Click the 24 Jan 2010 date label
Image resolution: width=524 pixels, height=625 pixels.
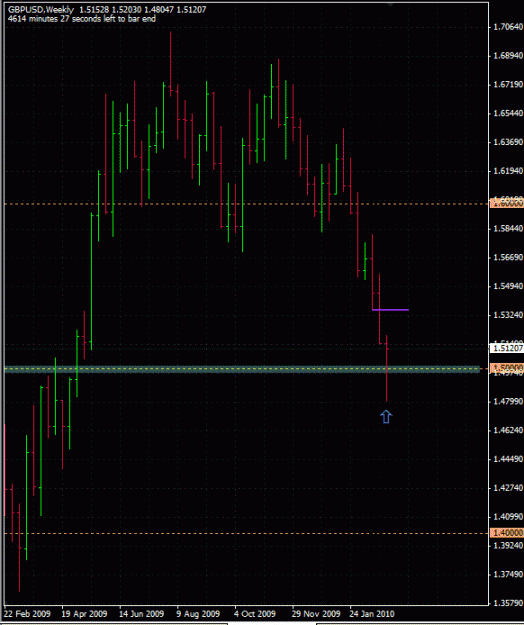click(372, 614)
